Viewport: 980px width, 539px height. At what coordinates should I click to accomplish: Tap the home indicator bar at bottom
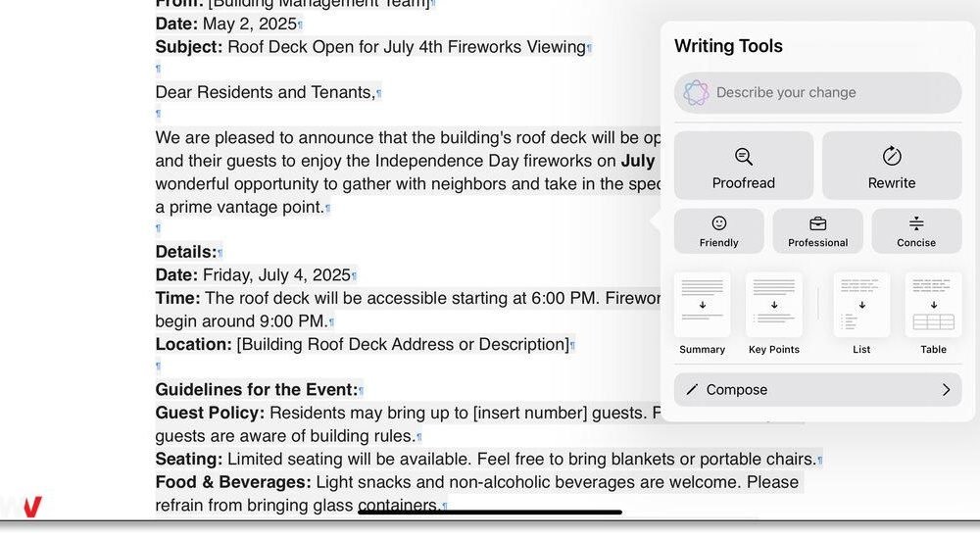(490, 513)
